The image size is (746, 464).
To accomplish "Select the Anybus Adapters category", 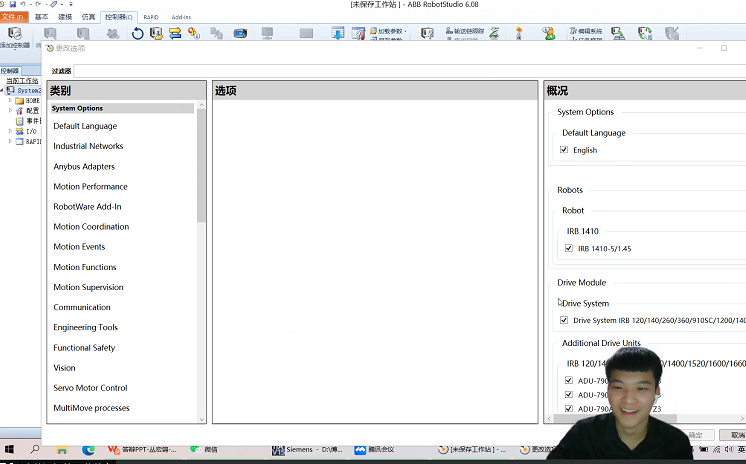I will click(84, 167).
